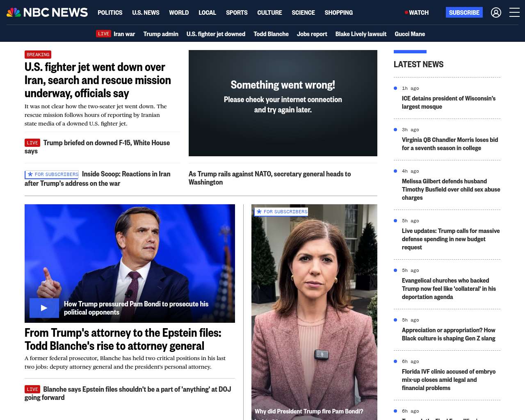Screen dimensions: 525x420
Task: Open the Politics menu section
Action: [110, 13]
